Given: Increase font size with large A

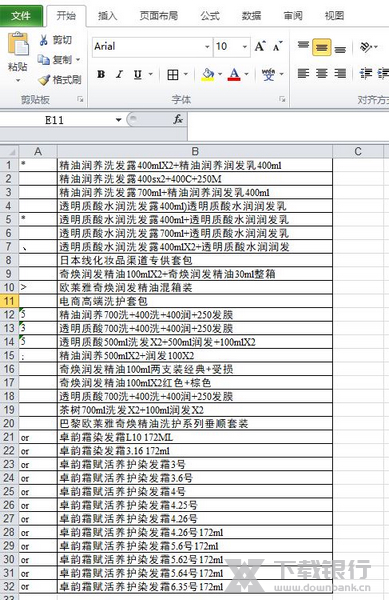Looking at the screenshot, I should [260, 46].
